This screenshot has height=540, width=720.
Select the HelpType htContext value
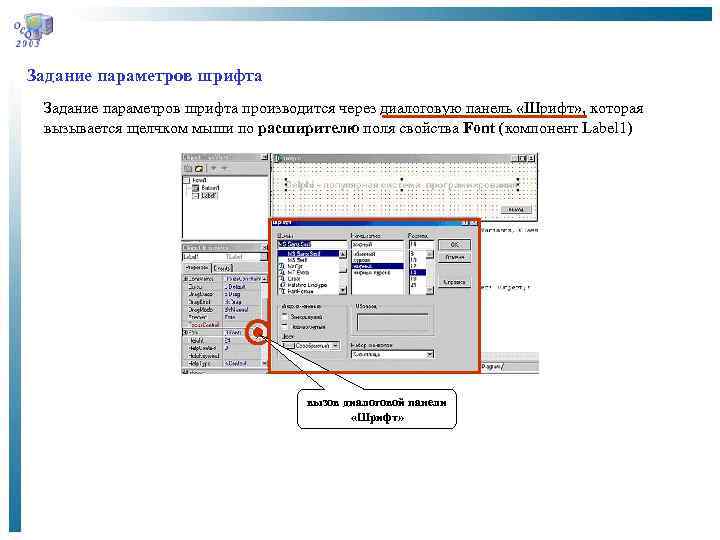click(236, 363)
